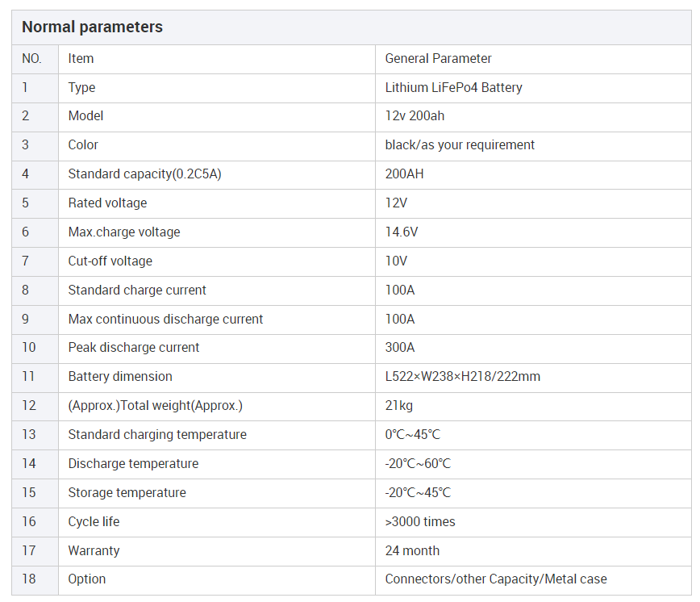Click the 'Rated voltage' row label
Viewport: 700px width, 602px height.
click(107, 203)
